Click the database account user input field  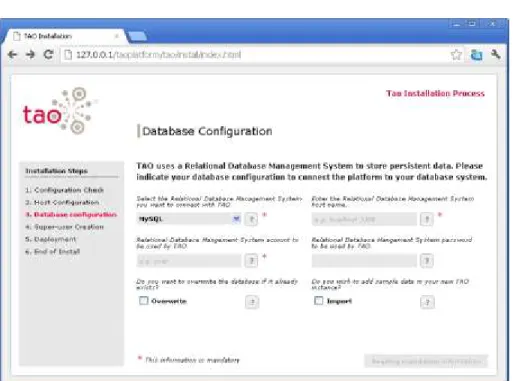(189, 261)
